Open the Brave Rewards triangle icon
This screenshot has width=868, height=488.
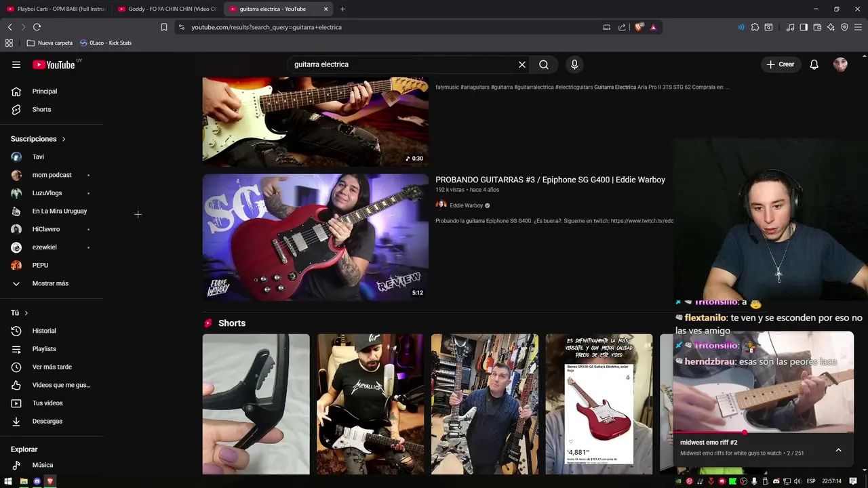653,27
